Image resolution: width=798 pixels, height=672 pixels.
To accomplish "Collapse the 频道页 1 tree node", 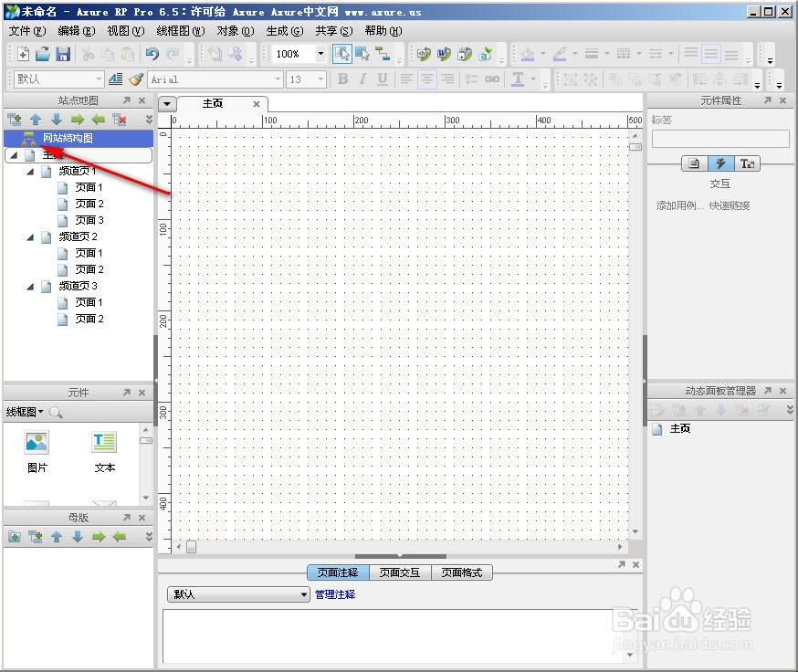I will pyautogui.click(x=30, y=172).
